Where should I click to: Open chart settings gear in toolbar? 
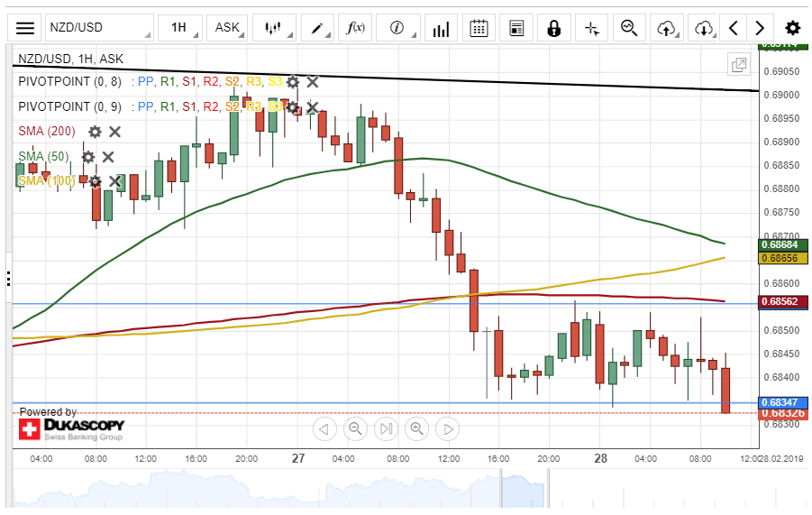792,28
